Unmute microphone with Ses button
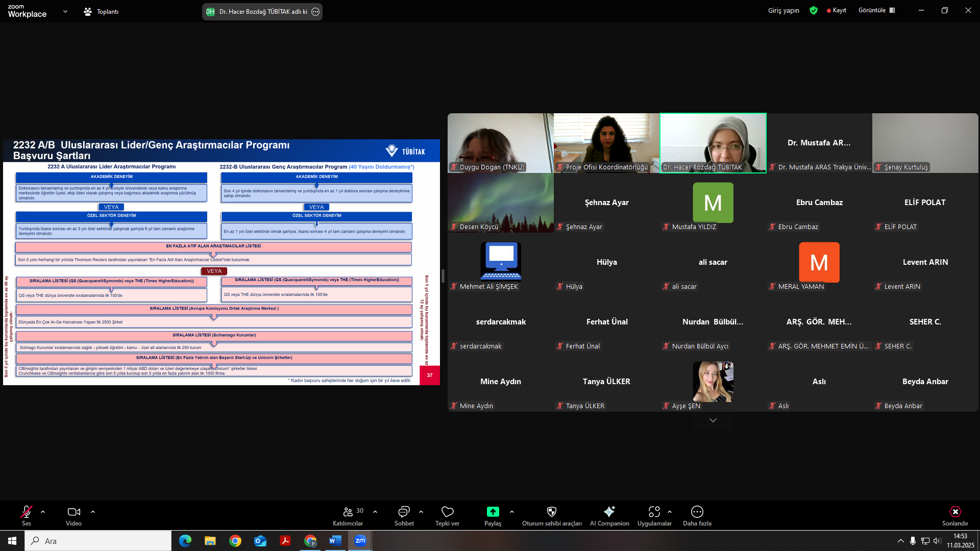Screen dimensions: 980x551 (x=26, y=512)
